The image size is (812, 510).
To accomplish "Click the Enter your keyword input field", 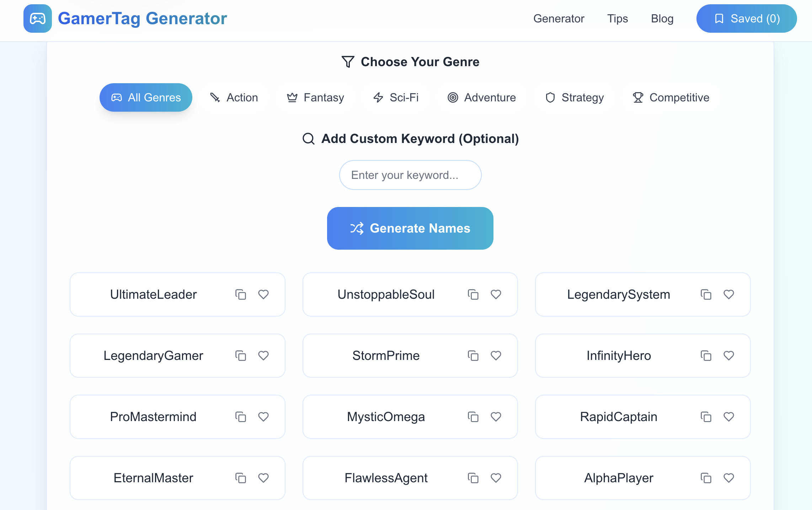I will (x=410, y=175).
